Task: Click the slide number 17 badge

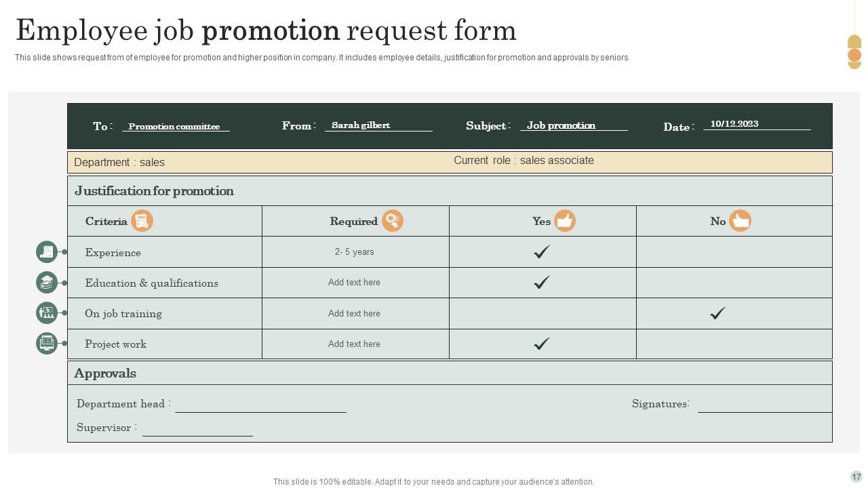Action: pyautogui.click(x=856, y=476)
